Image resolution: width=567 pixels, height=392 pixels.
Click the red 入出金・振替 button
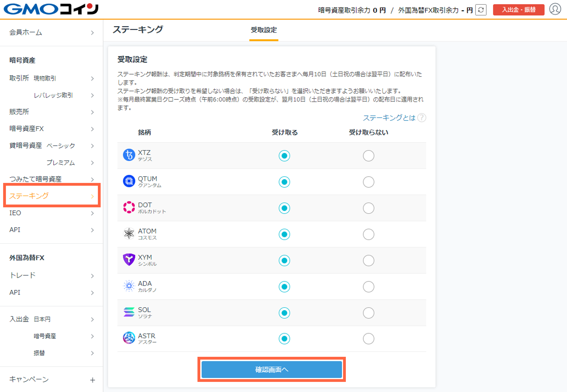(x=518, y=10)
